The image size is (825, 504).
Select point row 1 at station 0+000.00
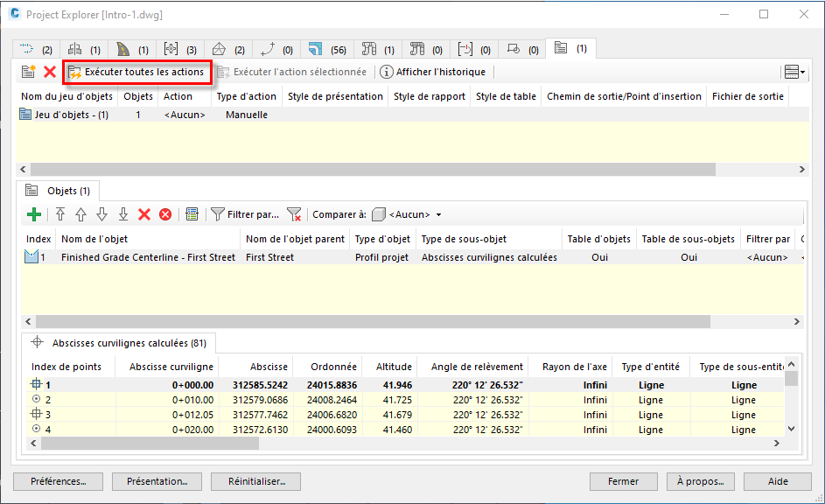coord(405,385)
